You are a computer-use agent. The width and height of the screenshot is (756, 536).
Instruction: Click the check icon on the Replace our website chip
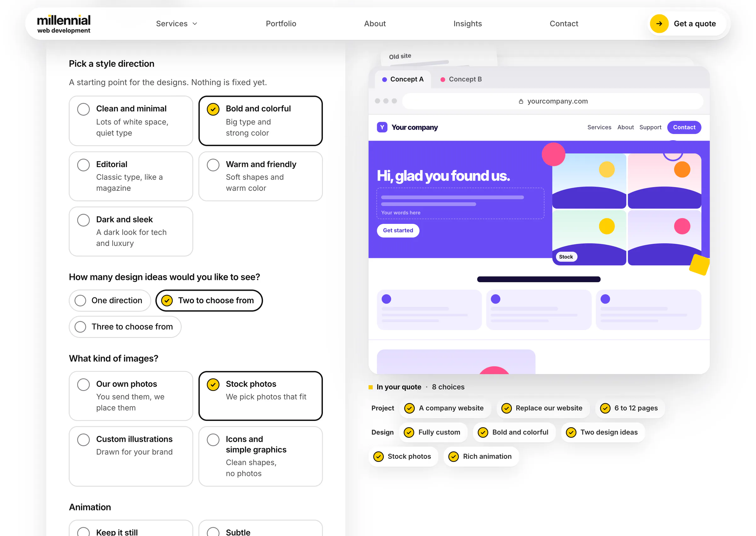click(506, 408)
